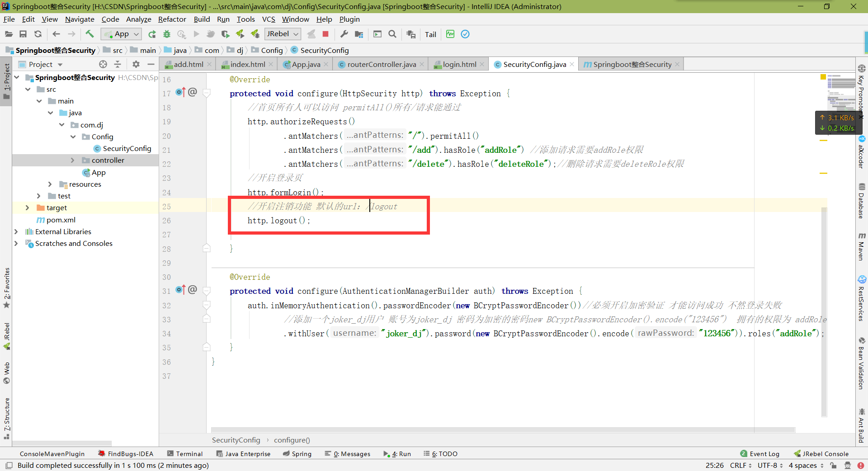Toggle code fold marker at line 17

pyautogui.click(x=207, y=94)
